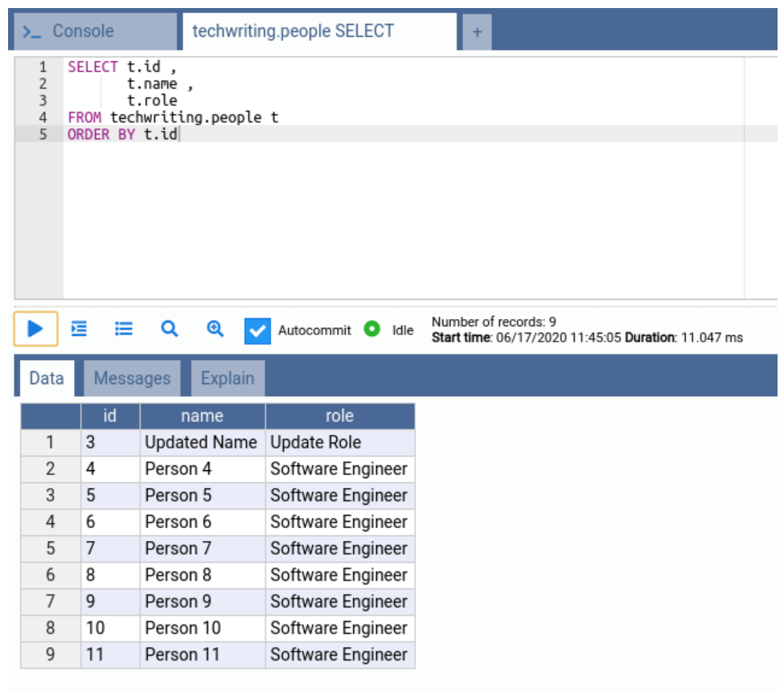The height and width of the screenshot is (692, 784).
Task: Select the Person 11 name cell
Action: coord(201,655)
